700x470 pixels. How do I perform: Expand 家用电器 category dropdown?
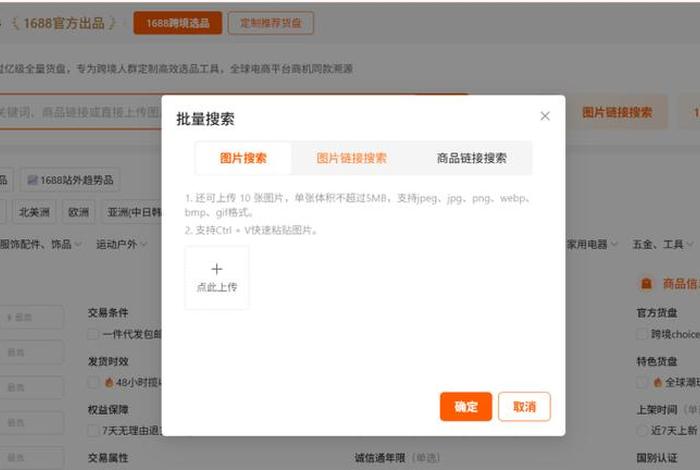[x=592, y=244]
